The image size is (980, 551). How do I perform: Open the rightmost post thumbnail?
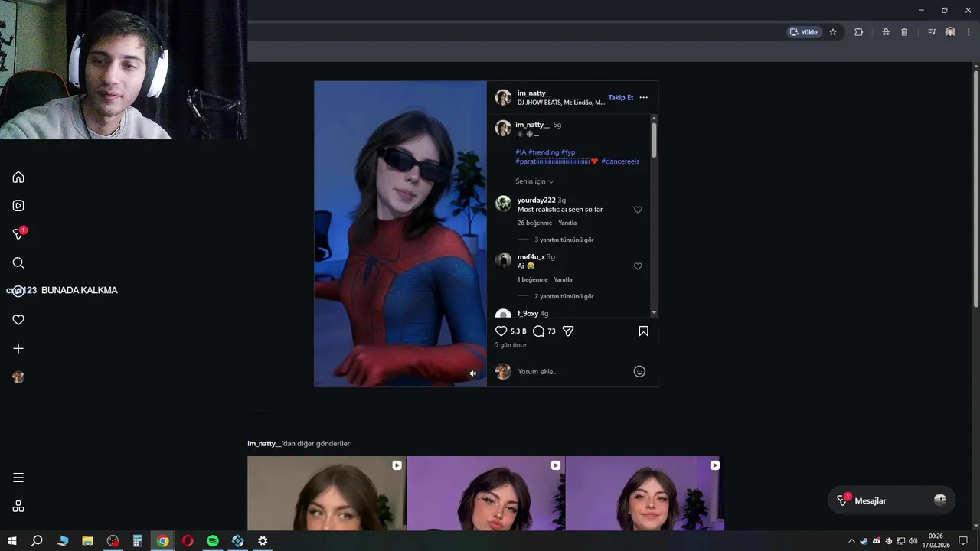click(645, 494)
